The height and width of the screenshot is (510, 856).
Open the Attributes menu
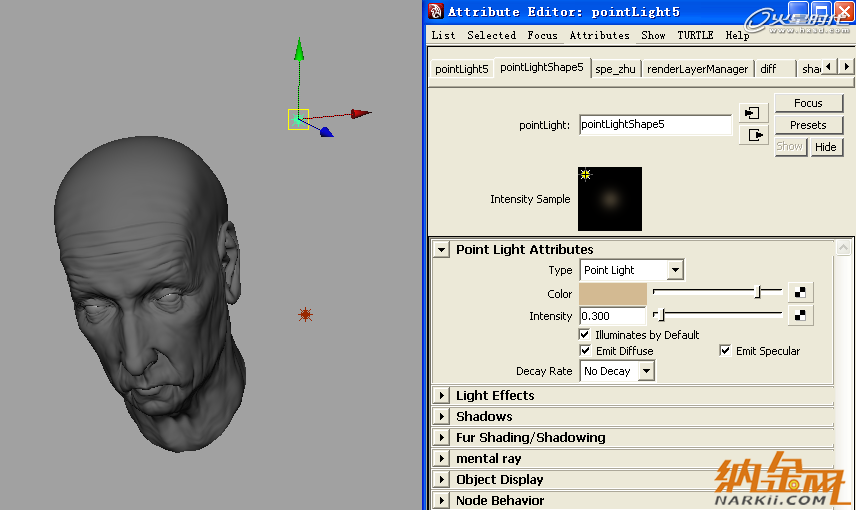click(599, 35)
